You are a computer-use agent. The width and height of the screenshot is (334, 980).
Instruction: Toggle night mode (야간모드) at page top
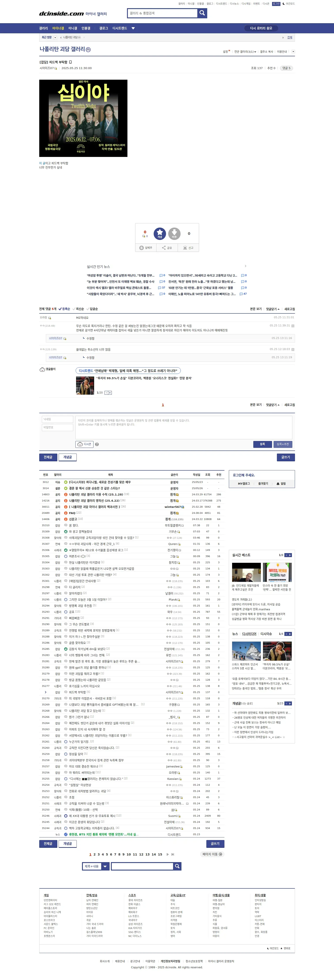289,4
